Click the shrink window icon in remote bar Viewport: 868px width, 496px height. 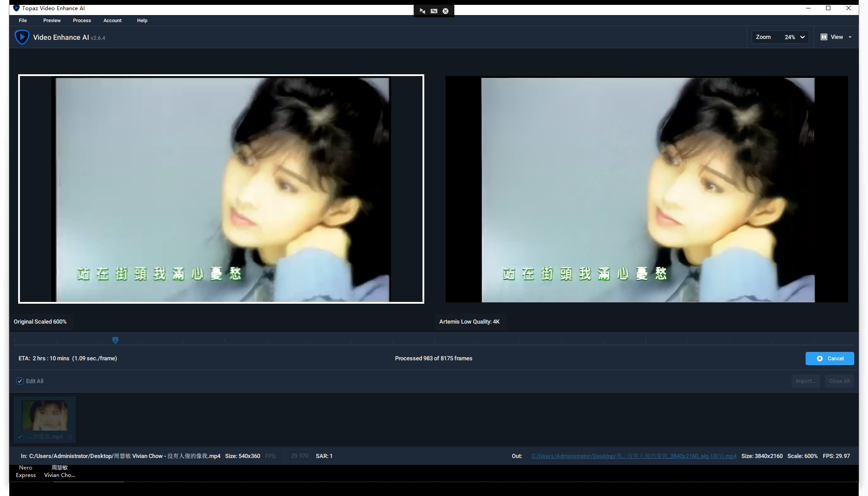click(434, 11)
